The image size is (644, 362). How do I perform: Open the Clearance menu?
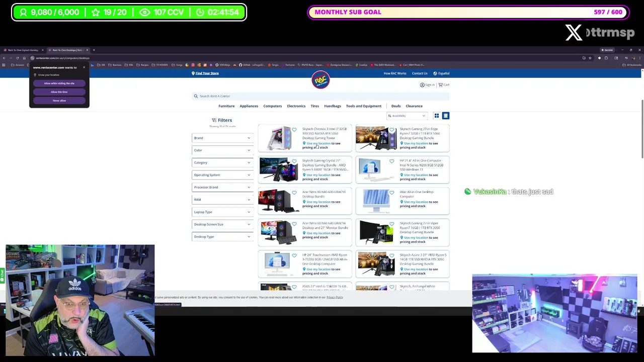414,106
